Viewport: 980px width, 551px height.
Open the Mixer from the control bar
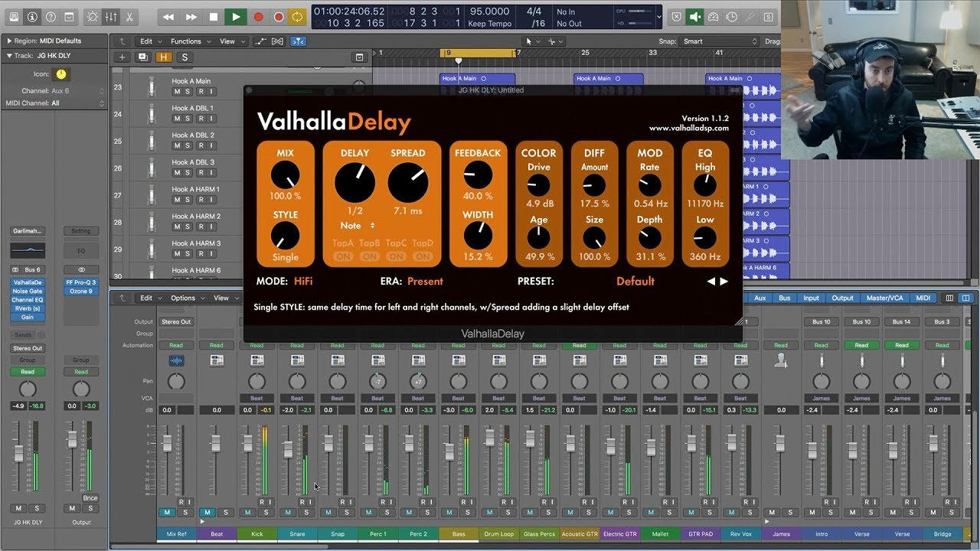coord(111,16)
